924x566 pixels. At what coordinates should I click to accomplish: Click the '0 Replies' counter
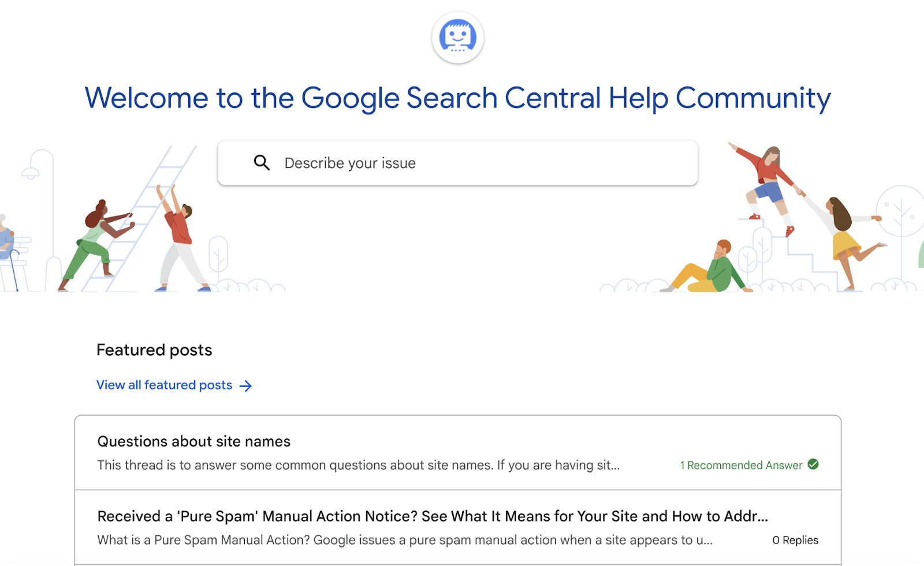pos(795,540)
